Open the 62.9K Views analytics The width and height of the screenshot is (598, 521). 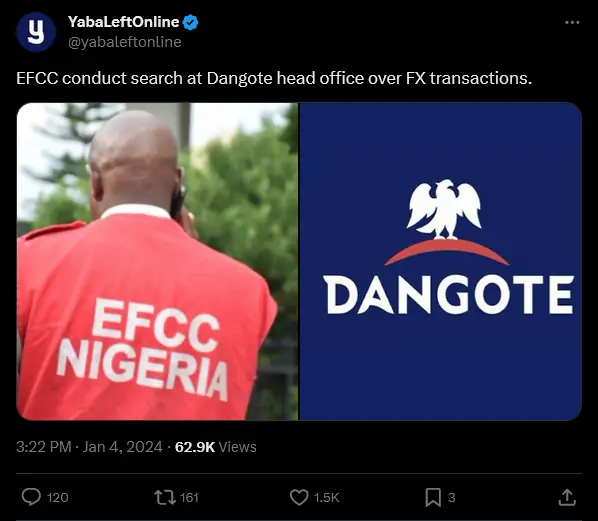[215, 447]
